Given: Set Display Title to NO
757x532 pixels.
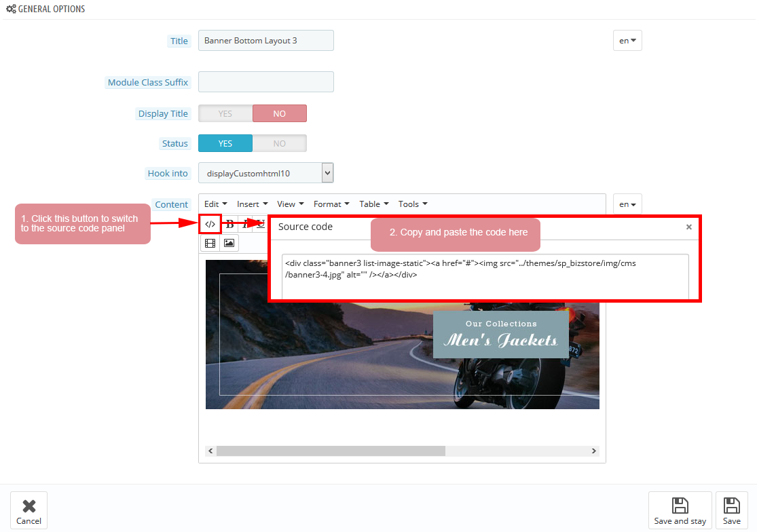Looking at the screenshot, I should coord(280,114).
